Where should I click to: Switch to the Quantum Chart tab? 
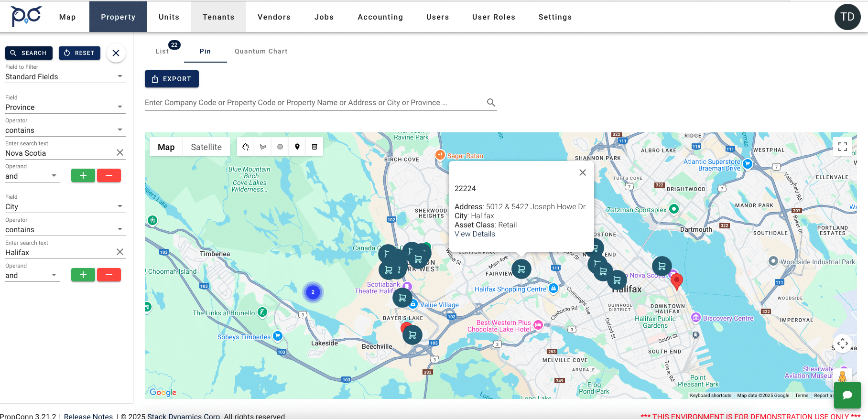(x=261, y=51)
